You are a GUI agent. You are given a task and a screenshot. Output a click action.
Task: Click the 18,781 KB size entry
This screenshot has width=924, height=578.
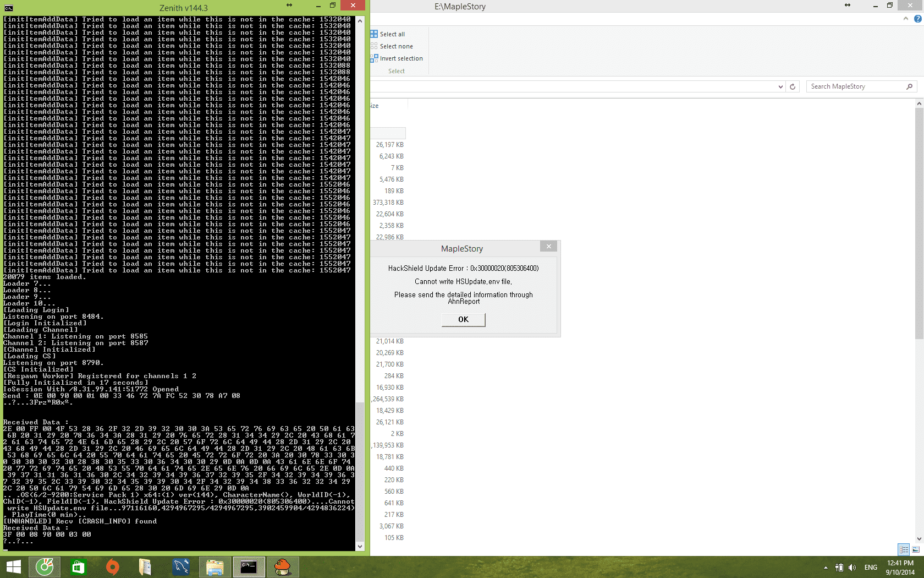point(390,457)
